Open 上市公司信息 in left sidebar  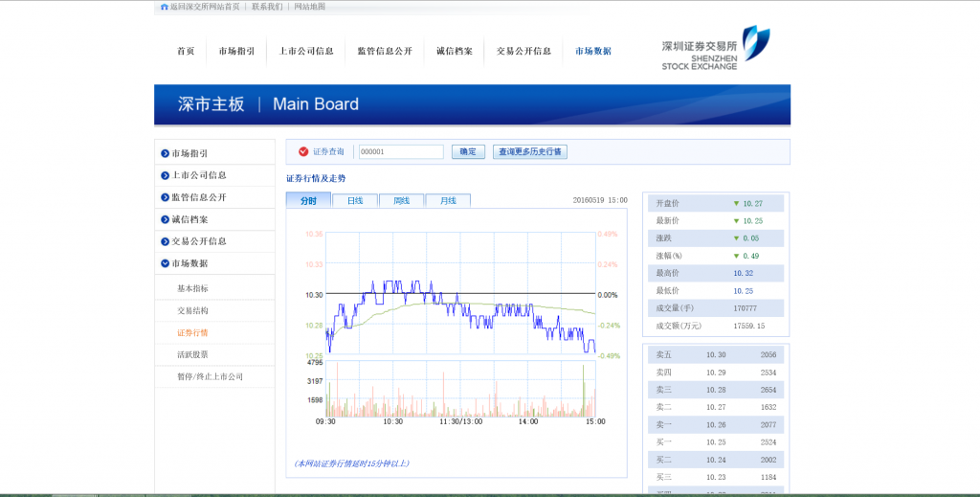(199, 175)
